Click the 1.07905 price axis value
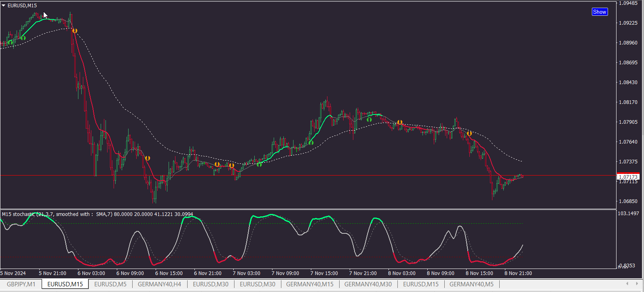The width and height of the screenshot is (644, 292). (628, 122)
